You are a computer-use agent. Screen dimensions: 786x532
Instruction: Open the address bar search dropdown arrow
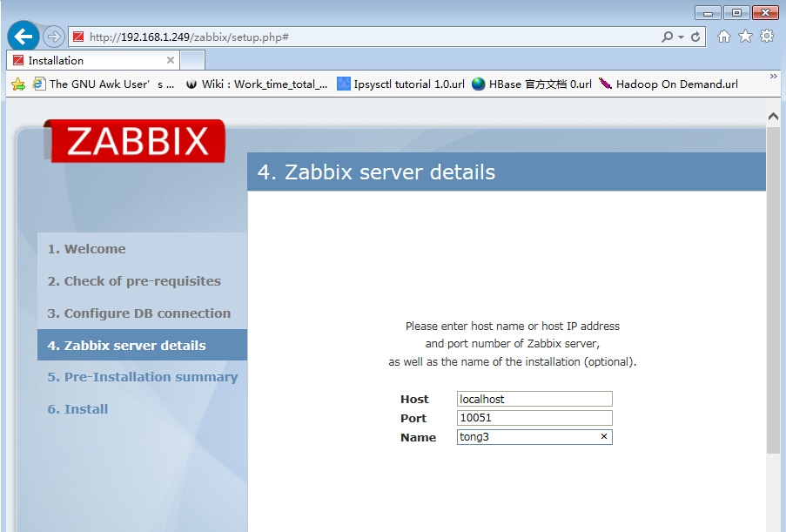point(681,37)
